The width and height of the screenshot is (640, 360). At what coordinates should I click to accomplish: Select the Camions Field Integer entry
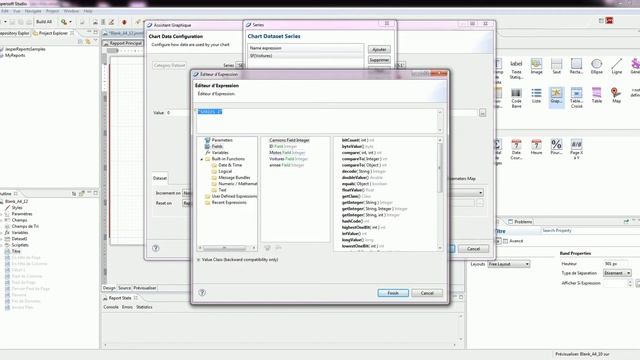point(289,140)
